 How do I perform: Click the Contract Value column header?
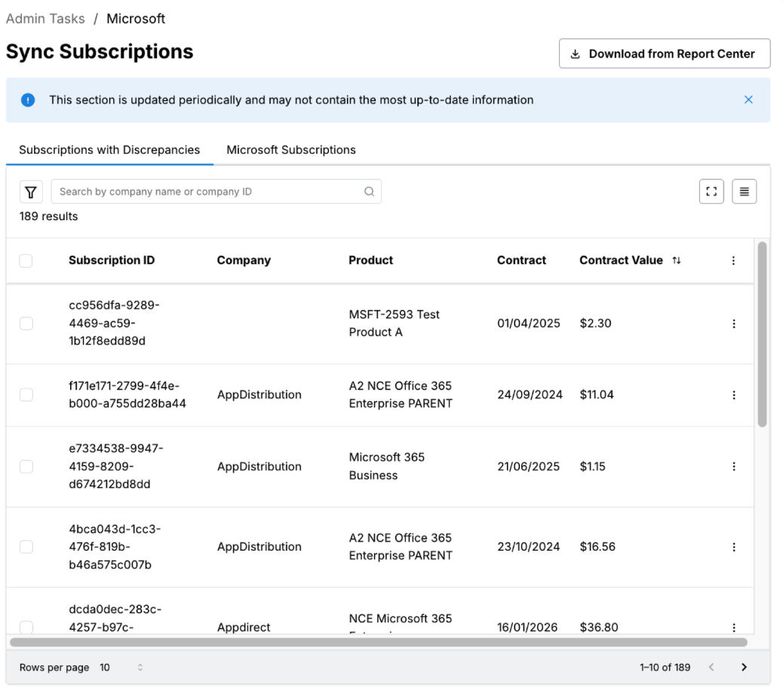622,260
